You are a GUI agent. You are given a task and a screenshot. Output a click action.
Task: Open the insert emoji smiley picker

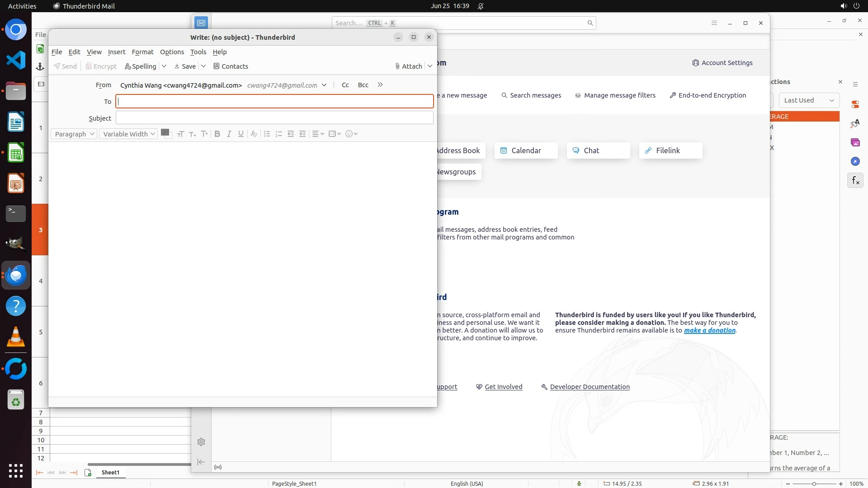(351, 134)
